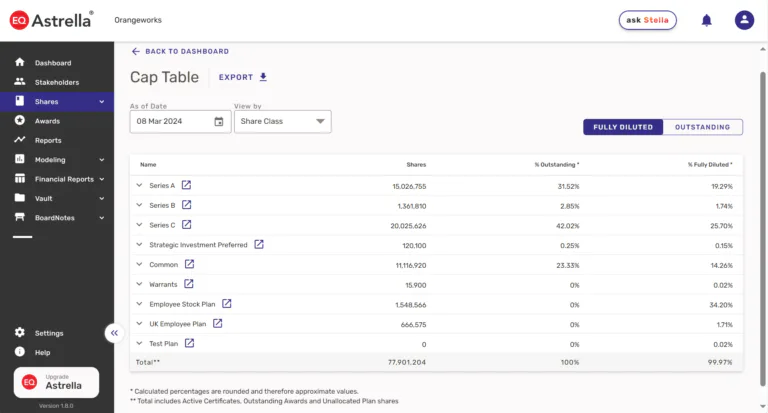Click the notifications bell icon
Image resolution: width=768 pixels, height=413 pixels.
click(x=706, y=20)
